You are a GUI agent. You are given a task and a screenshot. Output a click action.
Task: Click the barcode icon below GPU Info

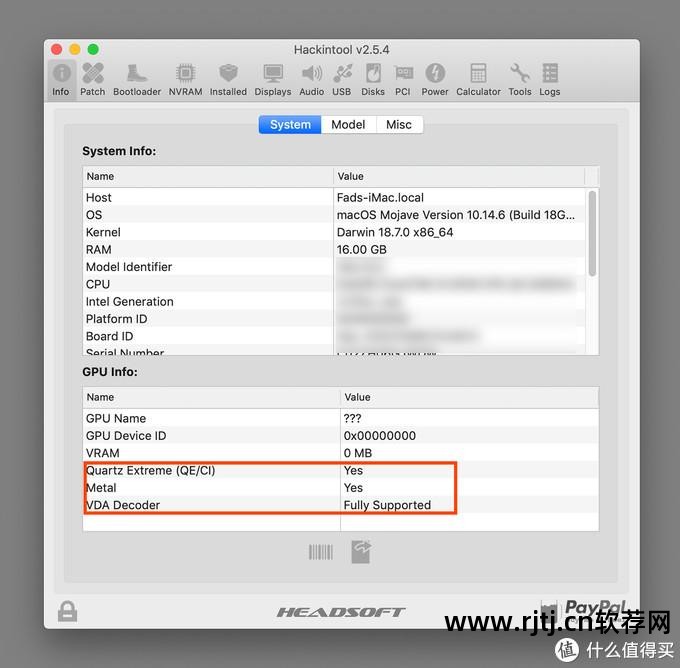pyautogui.click(x=321, y=552)
